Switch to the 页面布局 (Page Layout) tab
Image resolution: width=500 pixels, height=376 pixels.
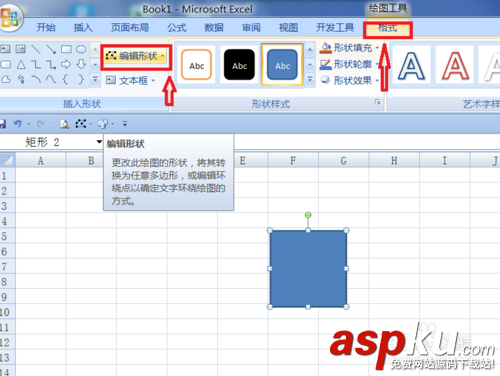pyautogui.click(x=130, y=27)
